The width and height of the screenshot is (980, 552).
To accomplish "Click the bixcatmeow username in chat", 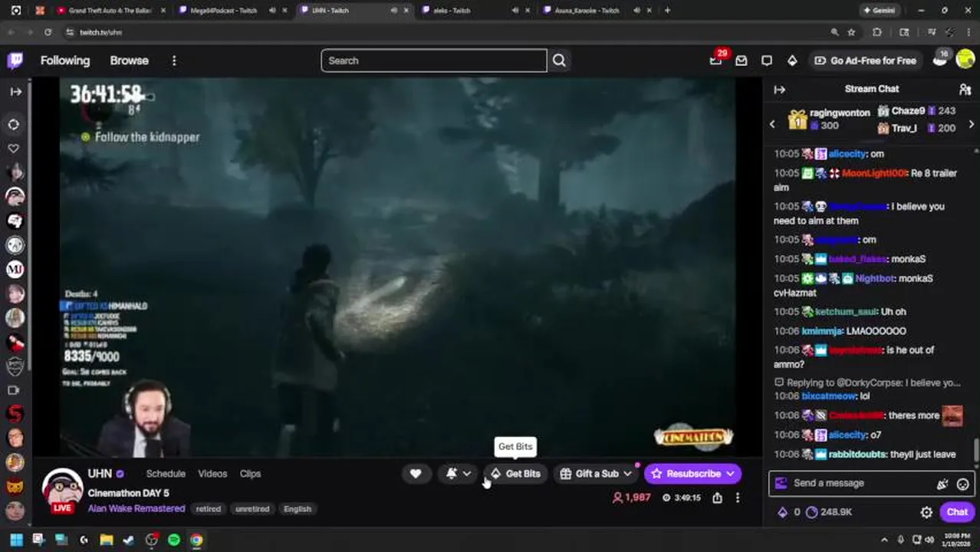I will tap(829, 396).
